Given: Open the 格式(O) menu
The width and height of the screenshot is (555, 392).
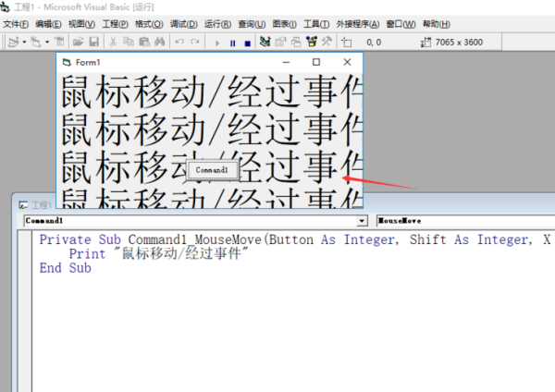Looking at the screenshot, I should click(149, 24).
